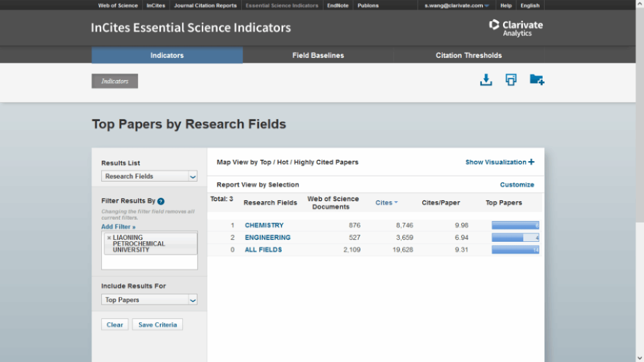Click the ENGINEERING Top Papers bar

tap(515, 238)
